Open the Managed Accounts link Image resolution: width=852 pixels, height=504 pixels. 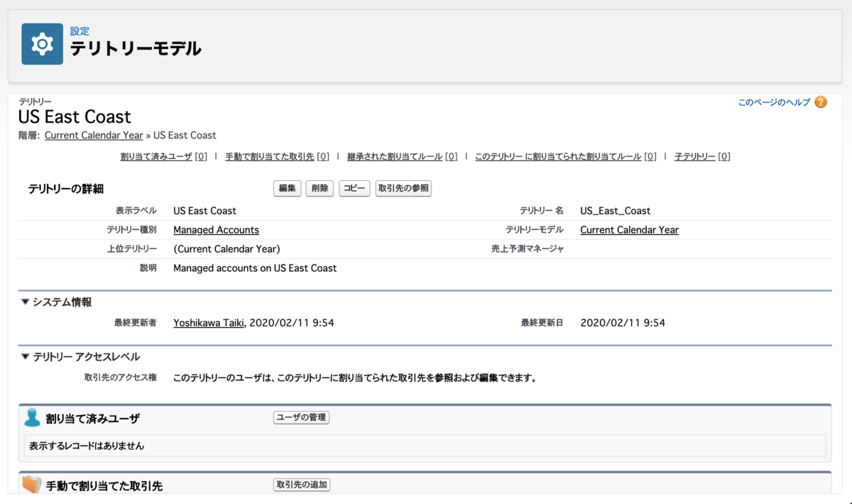(216, 229)
